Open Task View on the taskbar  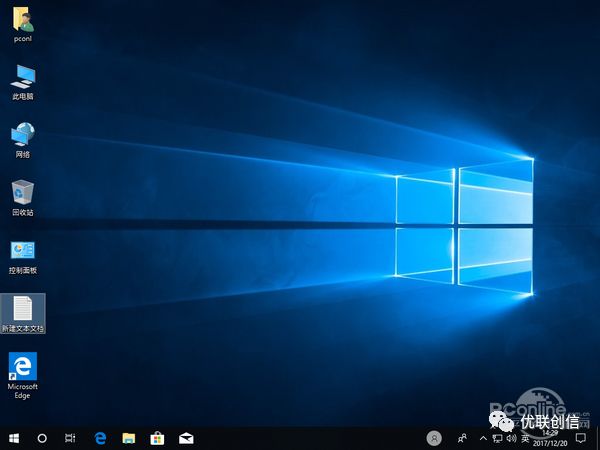coord(70,438)
